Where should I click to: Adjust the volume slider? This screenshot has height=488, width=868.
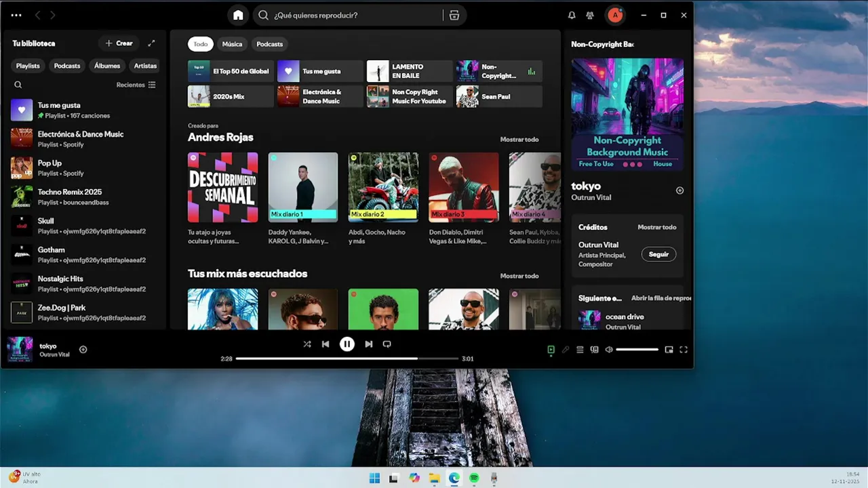pos(637,350)
